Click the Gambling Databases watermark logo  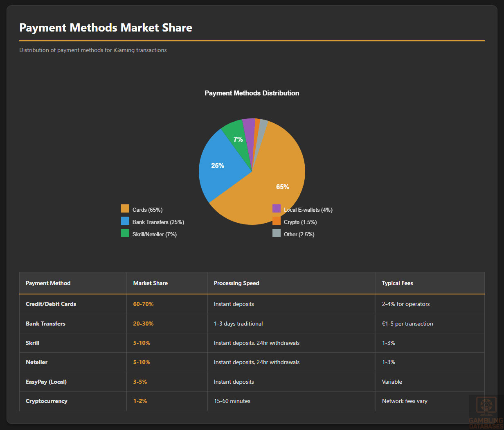pyautogui.click(x=486, y=412)
